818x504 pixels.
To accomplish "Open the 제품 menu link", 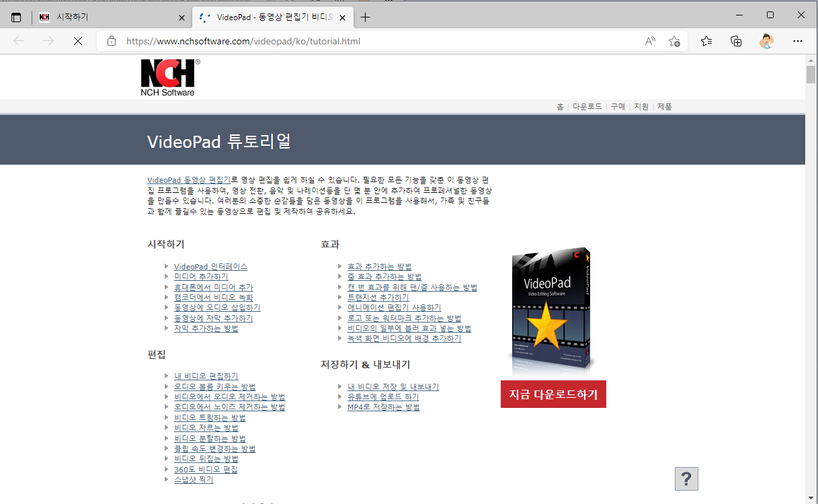I will [665, 106].
